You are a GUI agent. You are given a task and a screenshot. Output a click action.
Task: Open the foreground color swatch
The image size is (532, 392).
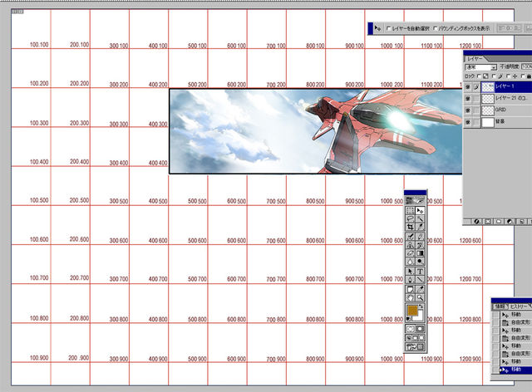point(412,311)
